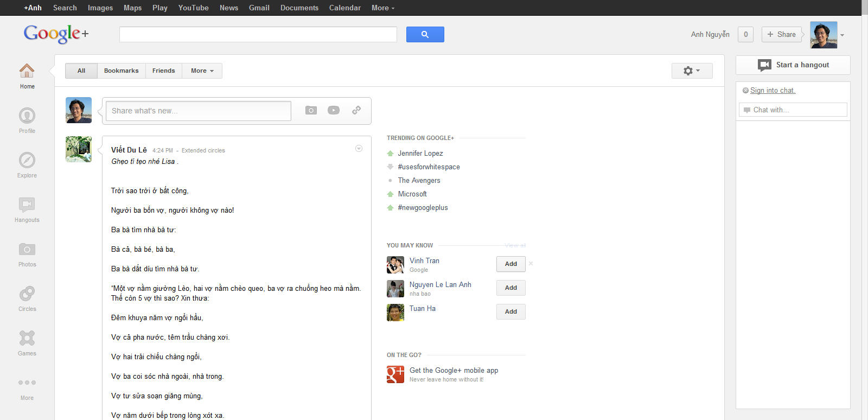Click Get the Google+ mobile app
The image size is (868, 420).
pos(454,371)
